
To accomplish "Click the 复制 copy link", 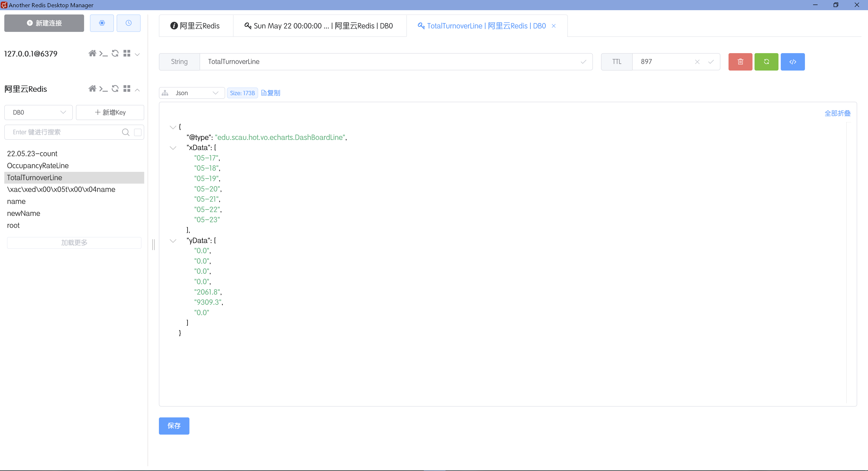I will point(271,93).
